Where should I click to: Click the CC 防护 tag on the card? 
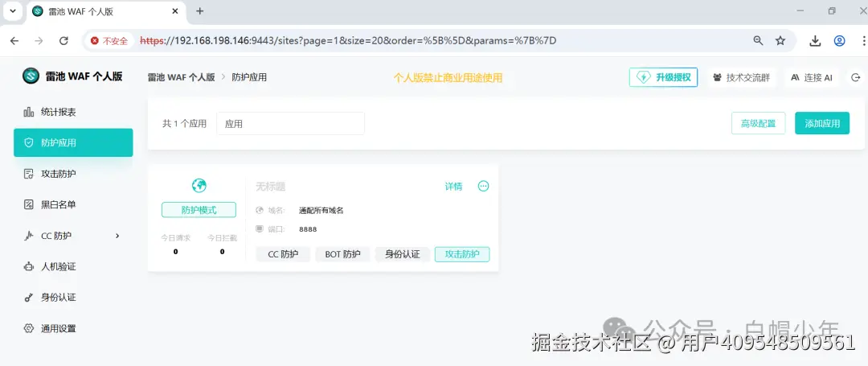tap(283, 254)
